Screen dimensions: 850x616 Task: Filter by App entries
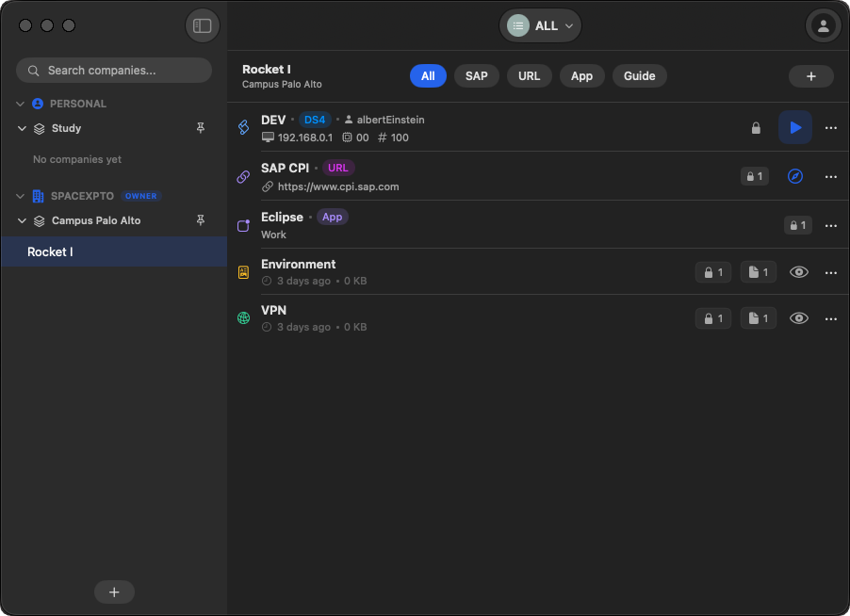(x=581, y=76)
